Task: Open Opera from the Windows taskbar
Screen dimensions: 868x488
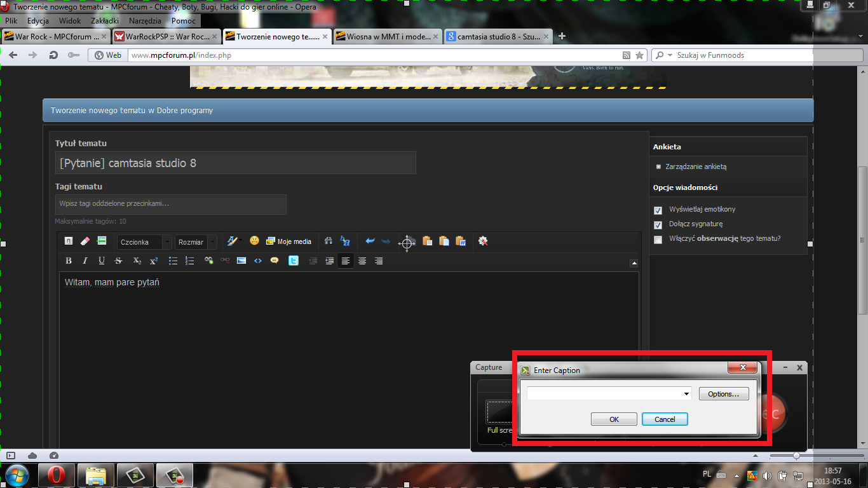Action: [x=57, y=475]
